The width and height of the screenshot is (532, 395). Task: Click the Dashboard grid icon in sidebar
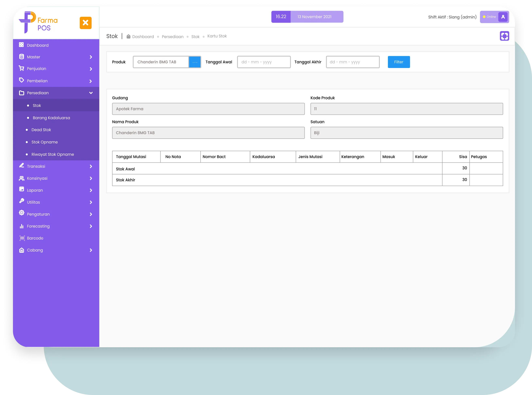21,45
